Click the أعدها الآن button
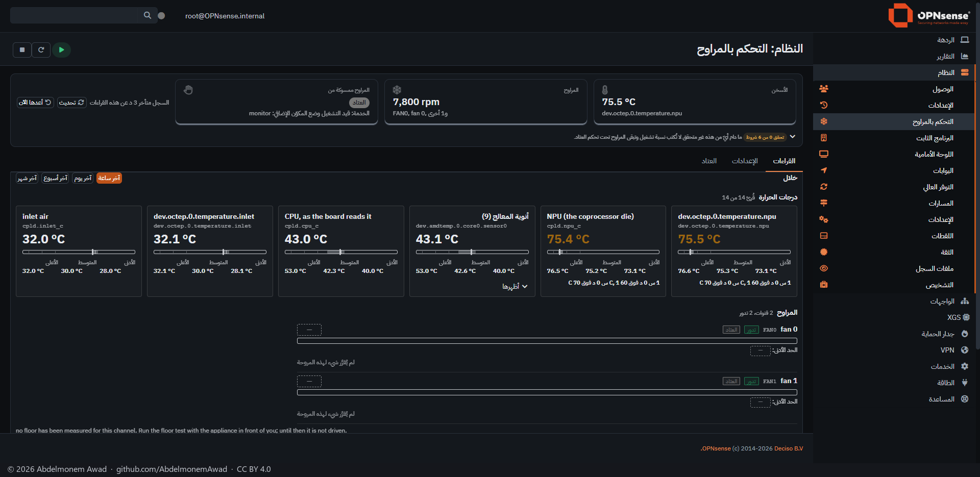The width and height of the screenshot is (980, 477). 35,103
